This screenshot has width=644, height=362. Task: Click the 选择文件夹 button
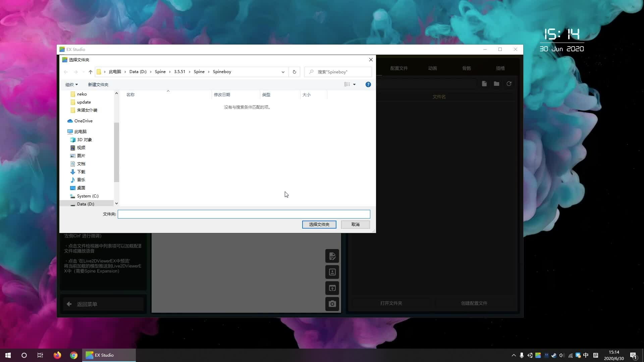[x=319, y=225]
